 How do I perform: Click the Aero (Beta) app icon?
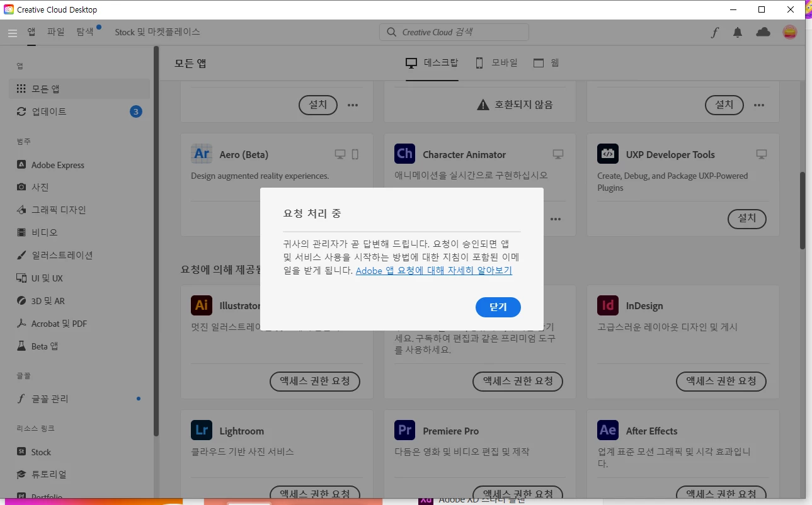click(202, 154)
